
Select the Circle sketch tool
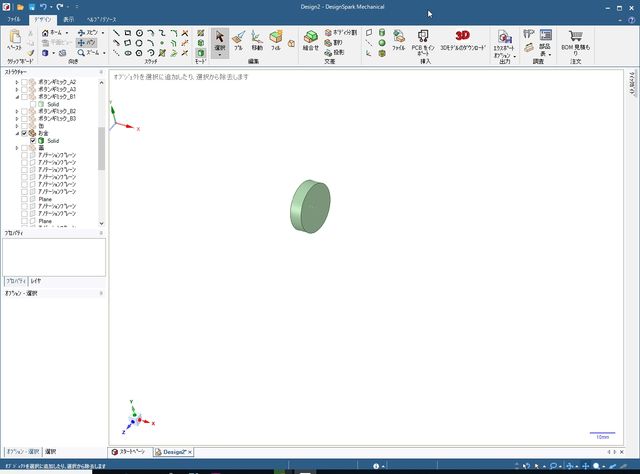139,33
